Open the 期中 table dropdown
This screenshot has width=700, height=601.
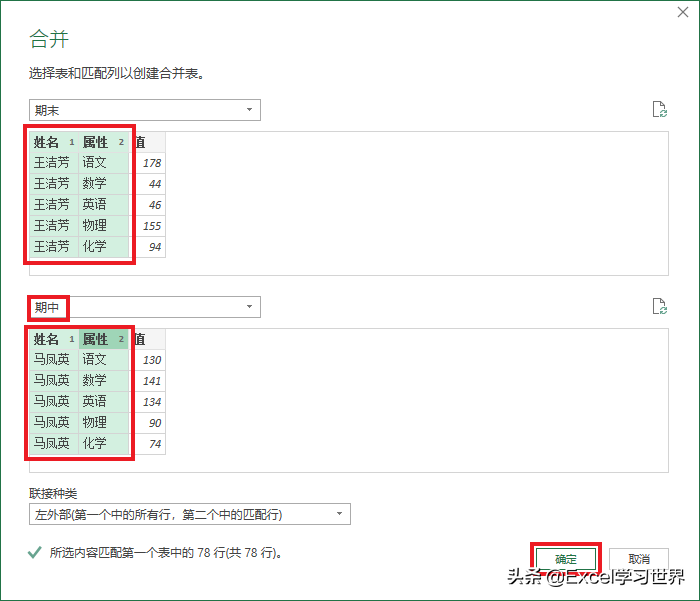click(145, 307)
